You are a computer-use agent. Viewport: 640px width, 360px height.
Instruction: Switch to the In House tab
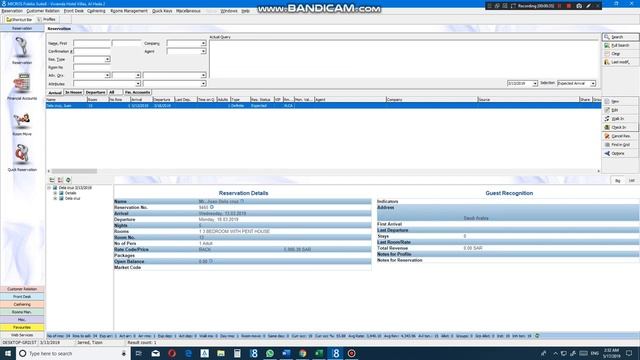click(73, 93)
